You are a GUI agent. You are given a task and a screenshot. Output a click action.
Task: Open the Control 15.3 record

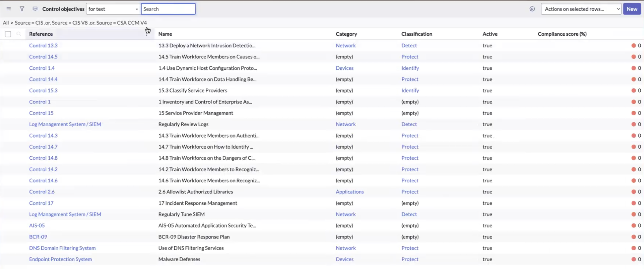(x=43, y=90)
